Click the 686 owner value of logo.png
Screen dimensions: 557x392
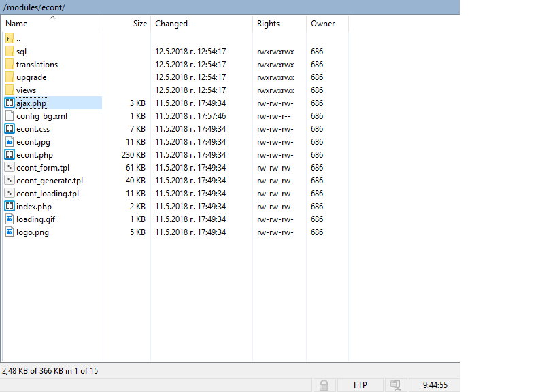tap(317, 232)
